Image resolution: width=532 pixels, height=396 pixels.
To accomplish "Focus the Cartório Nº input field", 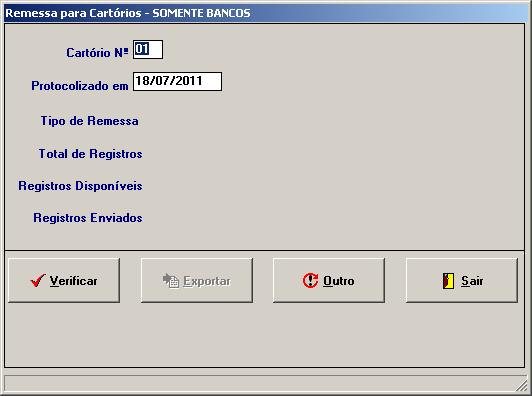I will point(148,50).
